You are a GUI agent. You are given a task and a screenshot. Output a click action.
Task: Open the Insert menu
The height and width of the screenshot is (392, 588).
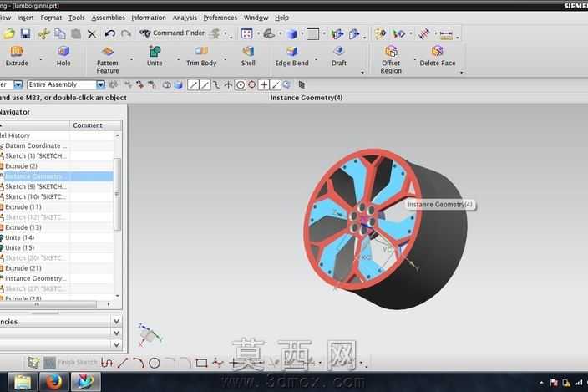pos(26,18)
